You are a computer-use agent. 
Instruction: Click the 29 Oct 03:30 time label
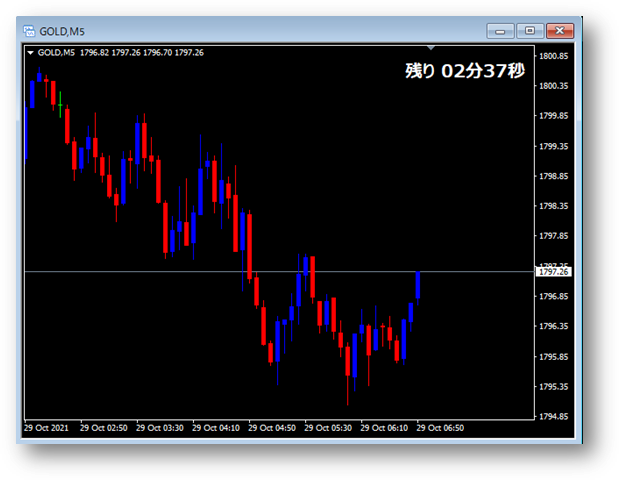[x=160, y=428]
